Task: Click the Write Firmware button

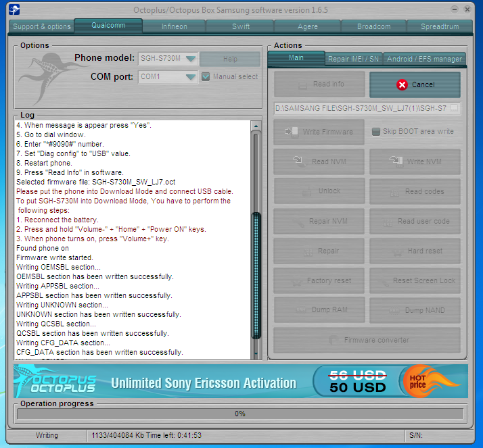Action: (319, 132)
